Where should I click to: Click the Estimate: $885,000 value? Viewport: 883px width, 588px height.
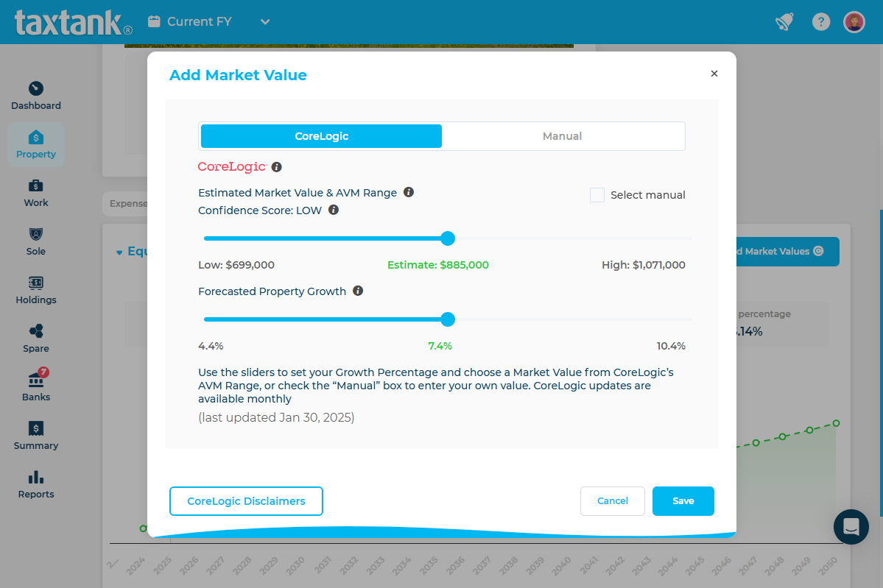438,265
